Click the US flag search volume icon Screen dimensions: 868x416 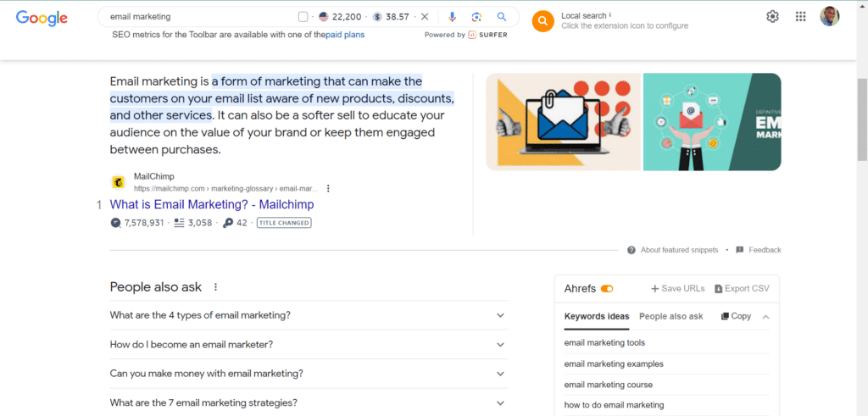(323, 17)
